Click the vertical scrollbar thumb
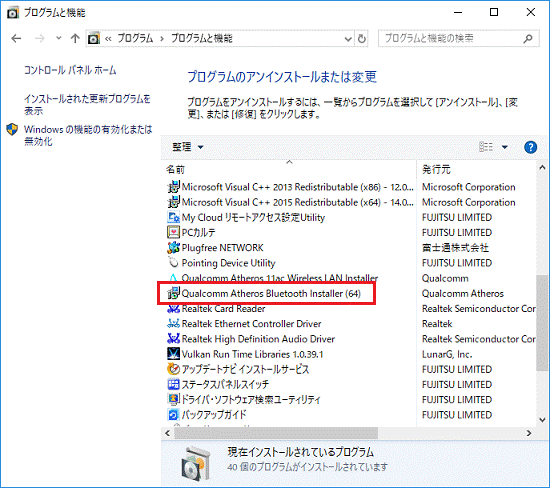This screenshot has height=488, width=550. [542, 322]
